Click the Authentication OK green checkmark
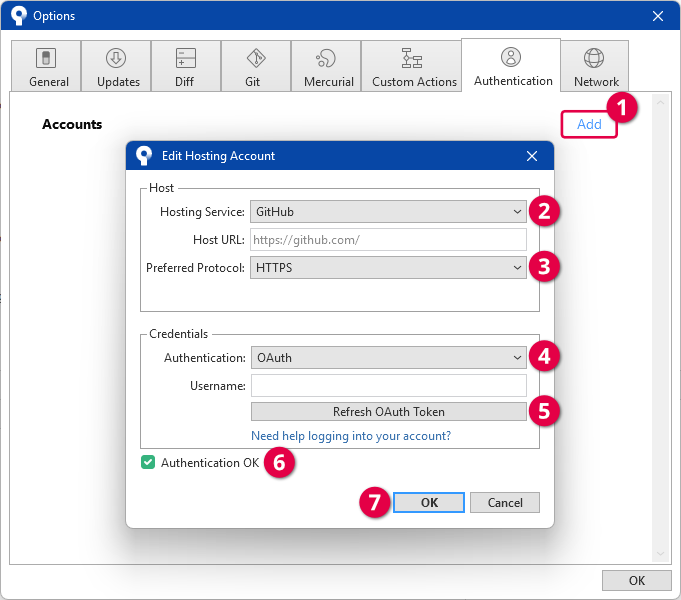Screen dimensions: 681x600 [x=148, y=462]
